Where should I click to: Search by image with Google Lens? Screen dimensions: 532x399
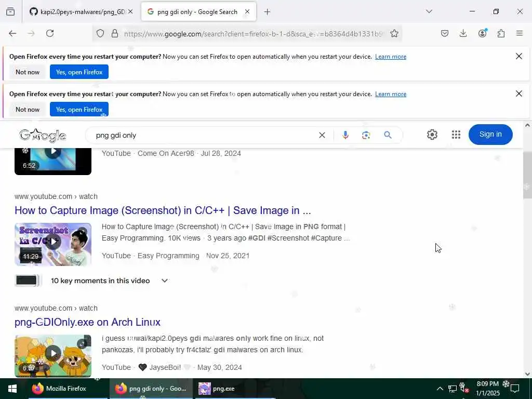(366, 136)
